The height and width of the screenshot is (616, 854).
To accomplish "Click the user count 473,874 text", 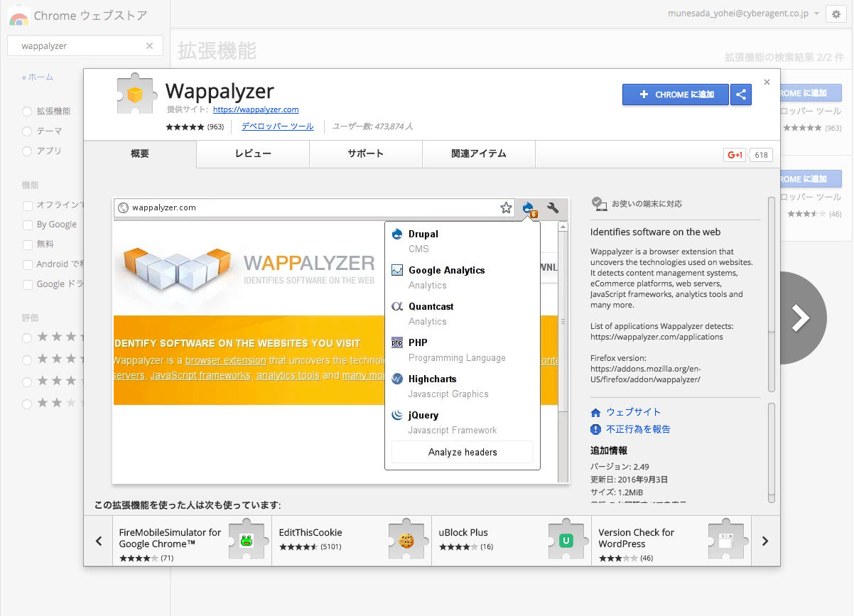I will click(x=372, y=126).
